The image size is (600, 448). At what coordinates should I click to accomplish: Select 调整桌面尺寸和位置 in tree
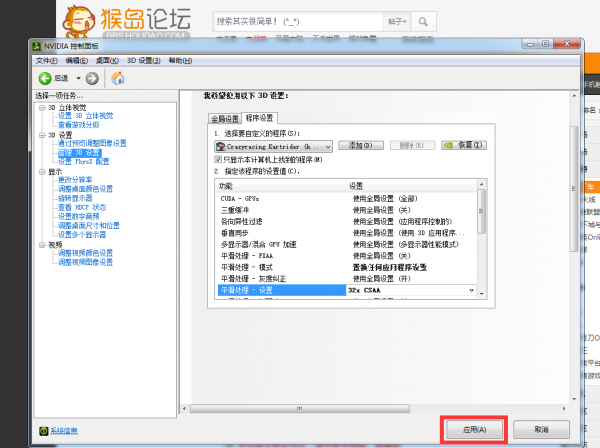click(89, 226)
